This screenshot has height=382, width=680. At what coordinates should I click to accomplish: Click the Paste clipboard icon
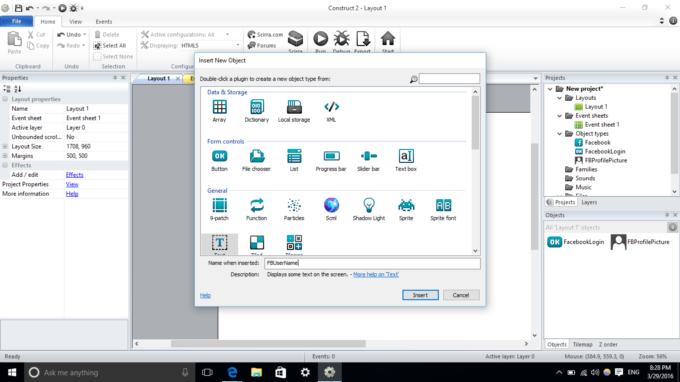(14, 39)
